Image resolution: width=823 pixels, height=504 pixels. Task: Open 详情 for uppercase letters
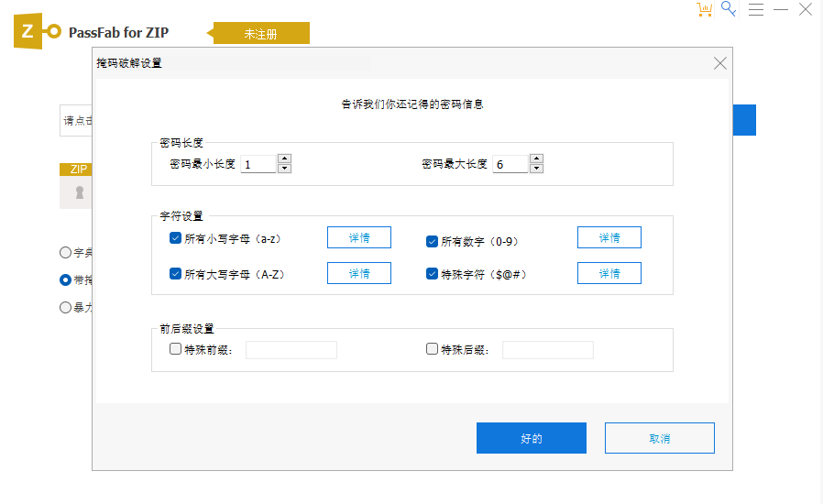(359, 273)
